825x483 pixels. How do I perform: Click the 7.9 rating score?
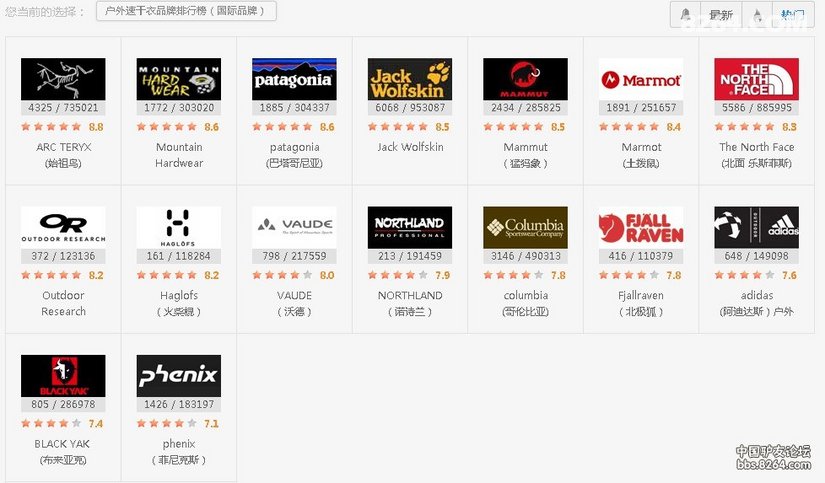(442, 275)
